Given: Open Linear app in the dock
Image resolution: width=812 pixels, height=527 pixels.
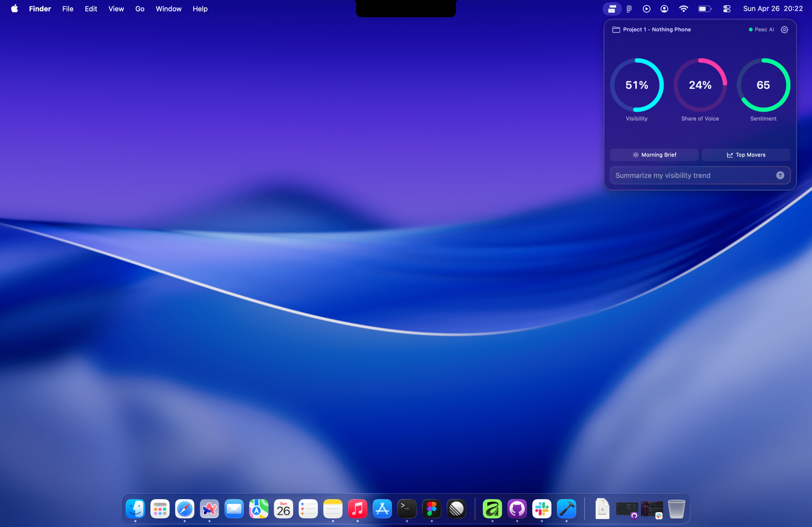Looking at the screenshot, I should coord(456,509).
